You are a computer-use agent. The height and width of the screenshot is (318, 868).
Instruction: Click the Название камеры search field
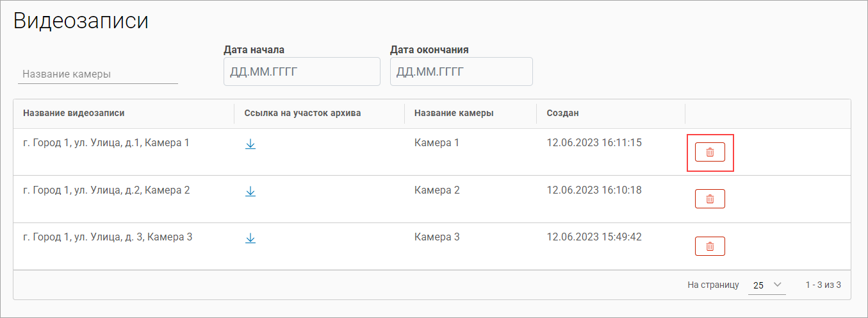[x=98, y=74]
